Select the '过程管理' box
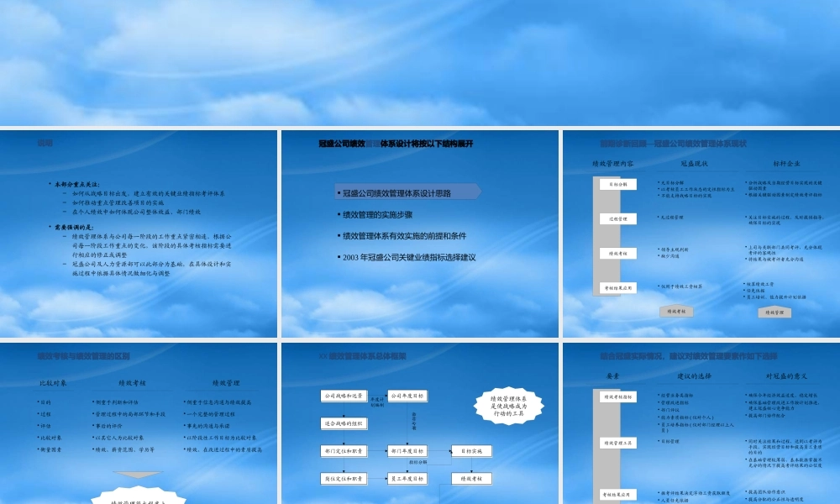 pyautogui.click(x=617, y=219)
